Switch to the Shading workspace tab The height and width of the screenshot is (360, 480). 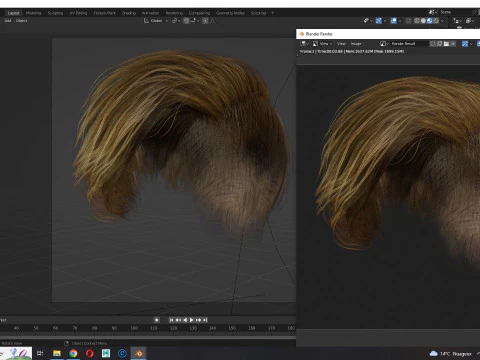point(129,13)
